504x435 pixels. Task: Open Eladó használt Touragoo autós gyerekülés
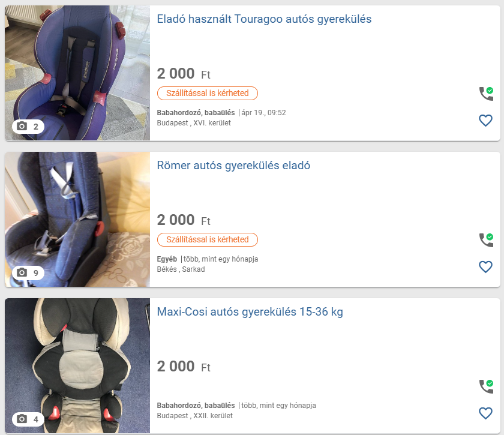tap(264, 19)
